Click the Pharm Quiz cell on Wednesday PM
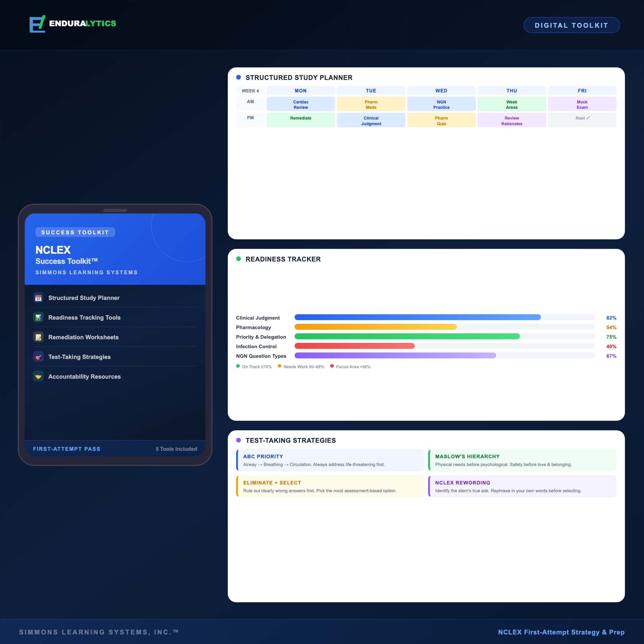 441,120
